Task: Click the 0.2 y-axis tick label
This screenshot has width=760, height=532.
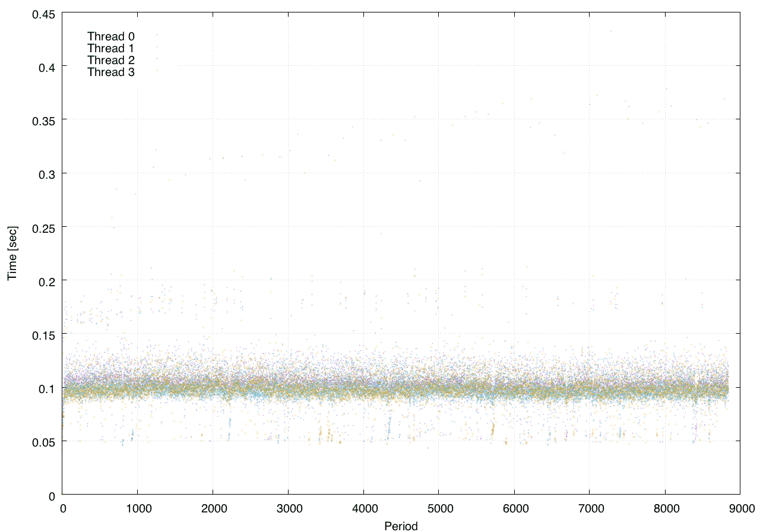Action: coord(46,281)
